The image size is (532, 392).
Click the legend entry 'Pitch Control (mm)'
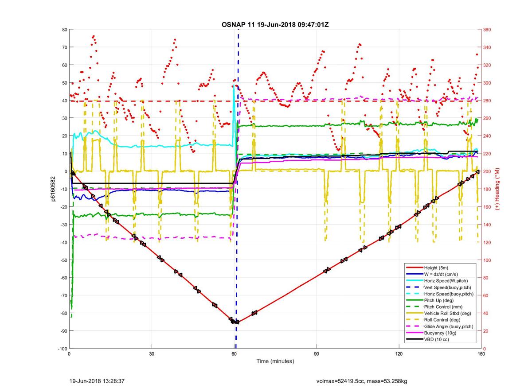click(x=445, y=307)
